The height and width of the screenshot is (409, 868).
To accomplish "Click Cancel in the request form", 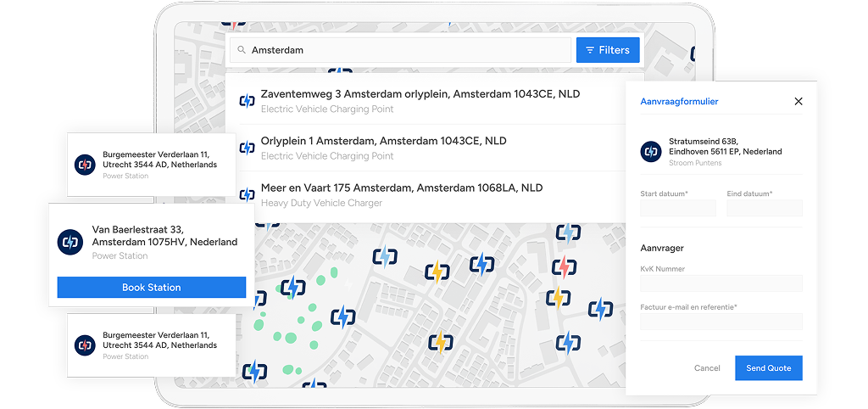I will point(707,368).
